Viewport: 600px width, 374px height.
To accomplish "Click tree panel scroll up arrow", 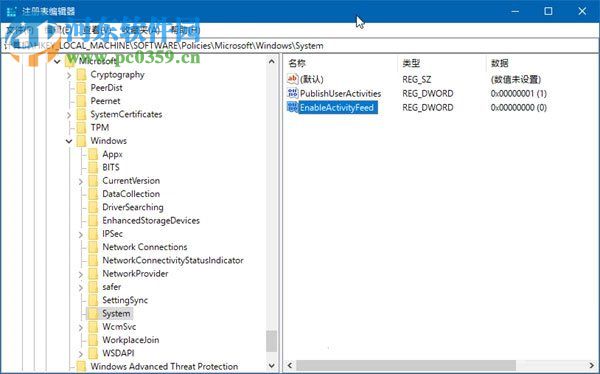I will (x=272, y=61).
